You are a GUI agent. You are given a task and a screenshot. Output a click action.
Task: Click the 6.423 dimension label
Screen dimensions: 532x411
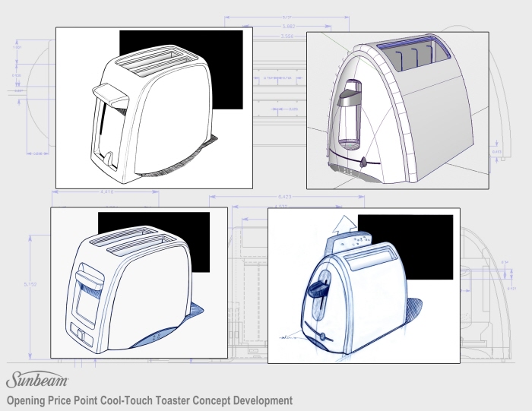pyautogui.click(x=285, y=196)
